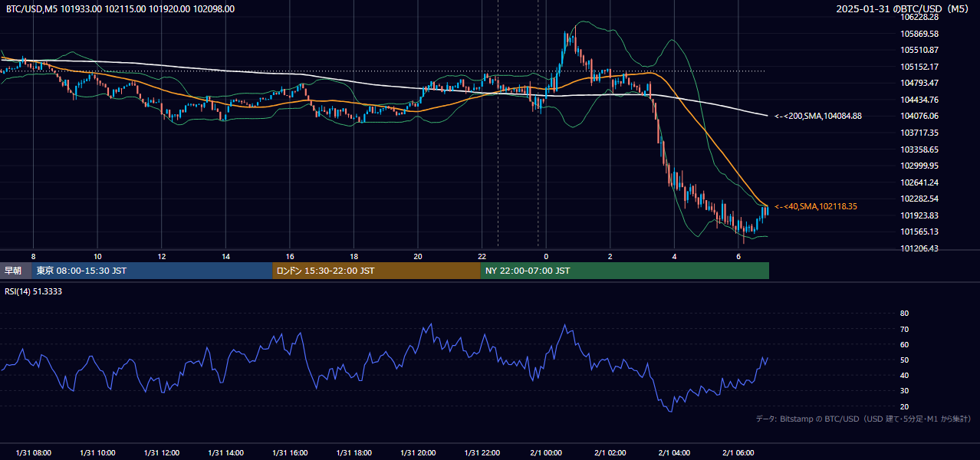Click the 1/31 18:00 time label
This screenshot has height=460, width=980.
click(354, 453)
